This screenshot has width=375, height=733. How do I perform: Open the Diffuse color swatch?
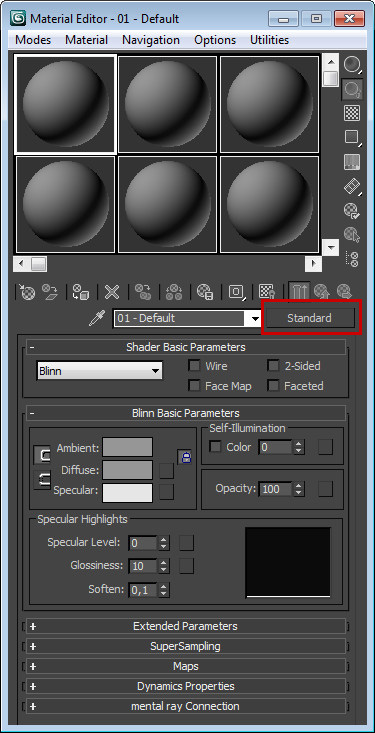tap(128, 470)
